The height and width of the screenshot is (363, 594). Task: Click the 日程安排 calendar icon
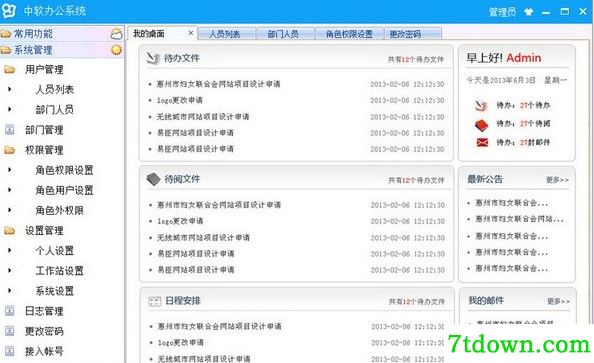pos(154,301)
